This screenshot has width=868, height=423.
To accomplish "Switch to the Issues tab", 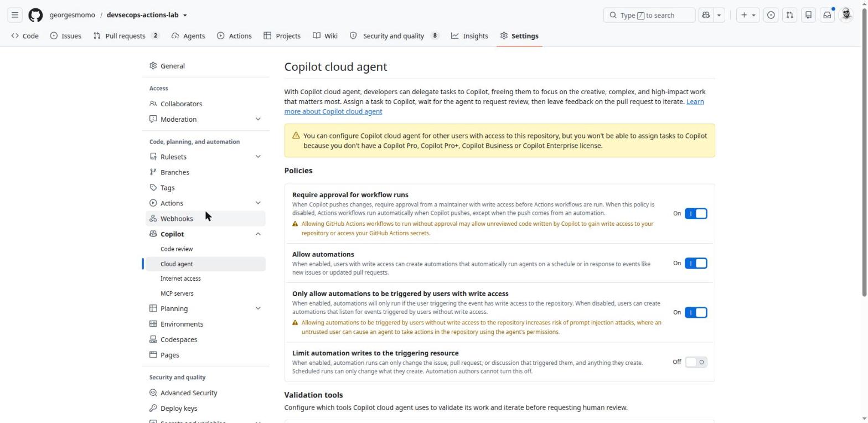I will (65, 36).
